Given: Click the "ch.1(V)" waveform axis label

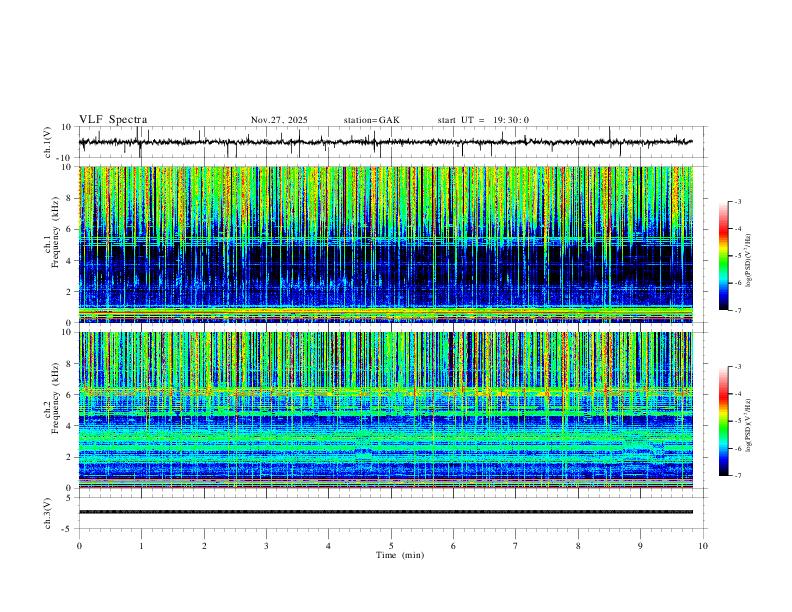Looking at the screenshot, I should (x=48, y=142).
